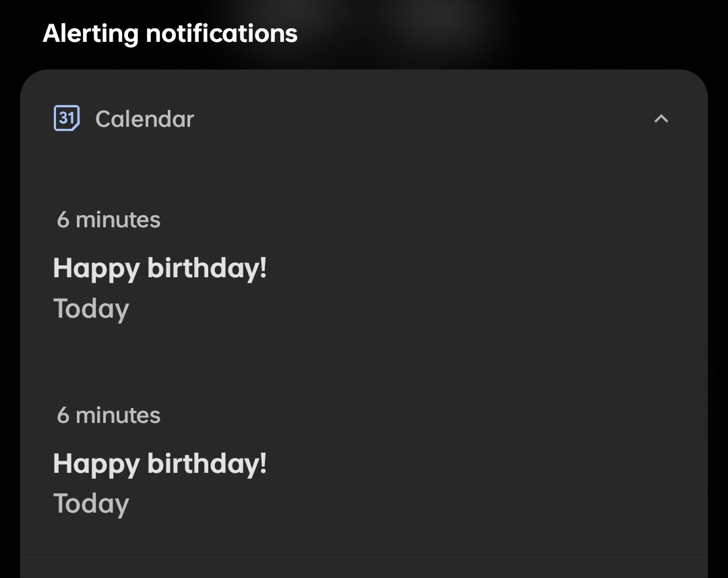Tap empty space in Calendar header row
Image resolution: width=728 pixels, height=578 pixels.
(x=418, y=119)
